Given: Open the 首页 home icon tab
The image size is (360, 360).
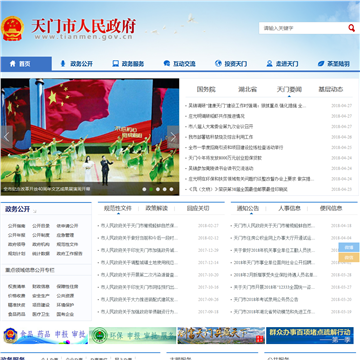Looking at the screenshot, I should (26, 64).
